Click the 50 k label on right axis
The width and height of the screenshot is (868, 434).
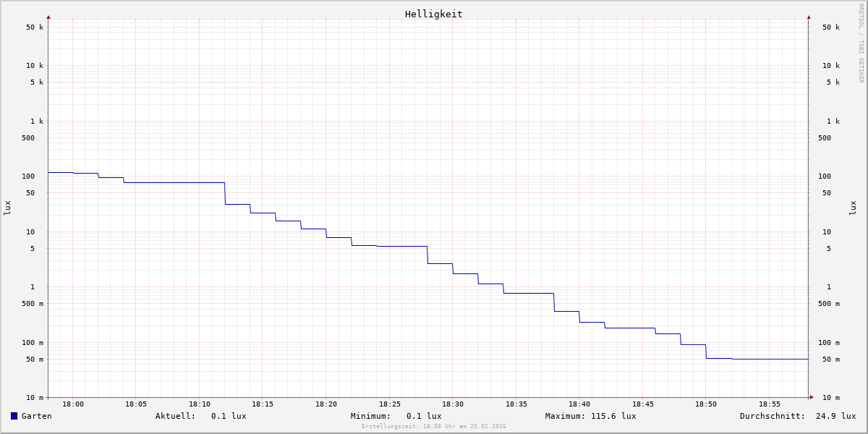(x=831, y=27)
